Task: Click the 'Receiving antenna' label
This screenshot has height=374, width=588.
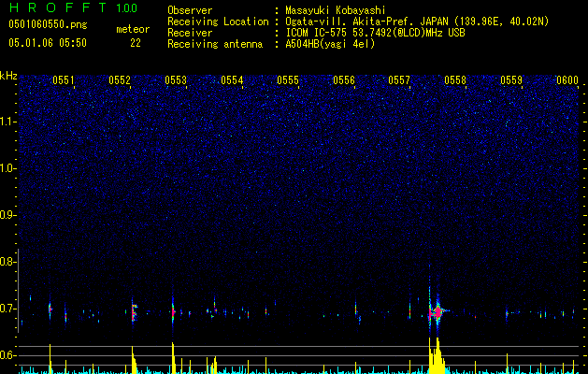Action: (x=215, y=44)
